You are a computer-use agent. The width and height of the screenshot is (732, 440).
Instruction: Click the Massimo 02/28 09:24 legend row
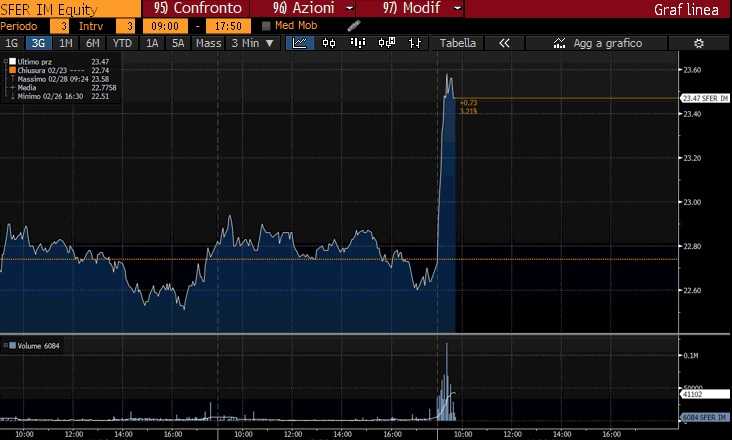(63, 79)
